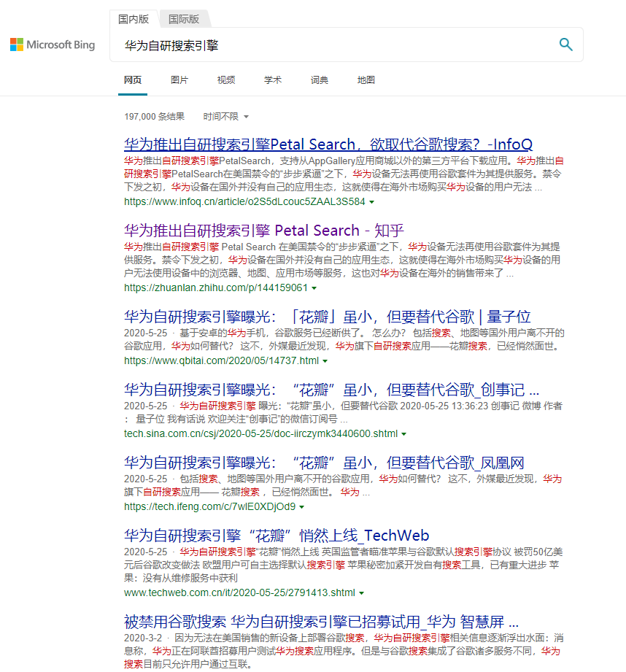626x672 pixels.
Task: Open the 词典 tab
Action: click(x=320, y=80)
